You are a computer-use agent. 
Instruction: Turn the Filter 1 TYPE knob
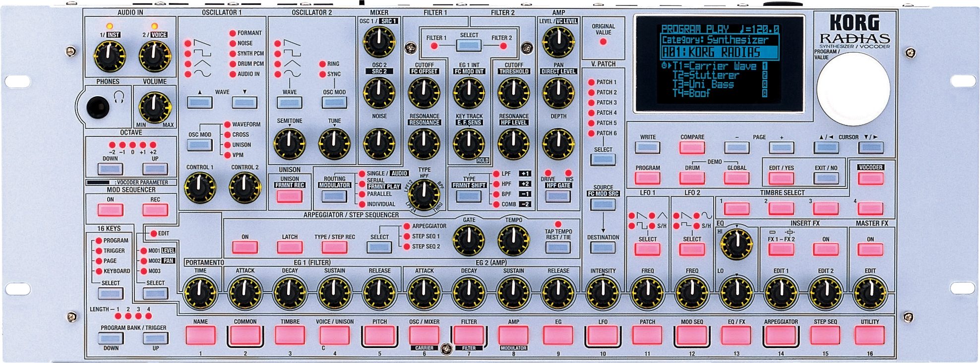tap(424, 194)
